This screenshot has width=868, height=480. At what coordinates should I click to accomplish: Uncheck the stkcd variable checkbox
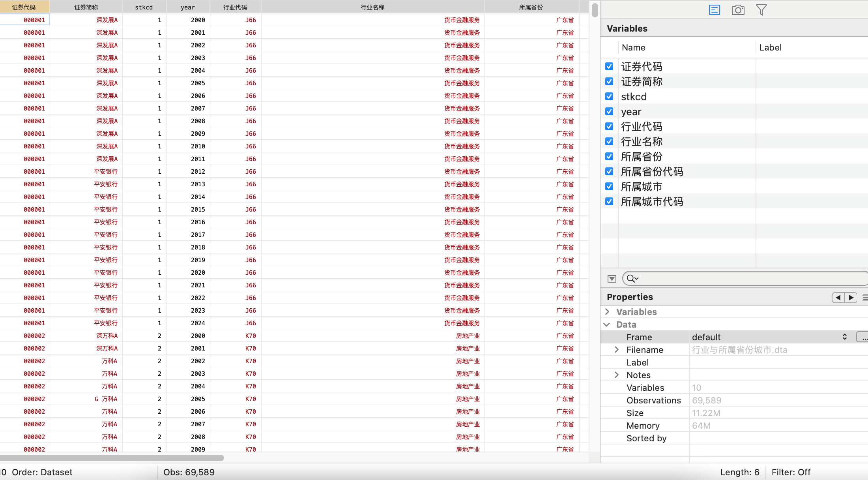pos(609,97)
